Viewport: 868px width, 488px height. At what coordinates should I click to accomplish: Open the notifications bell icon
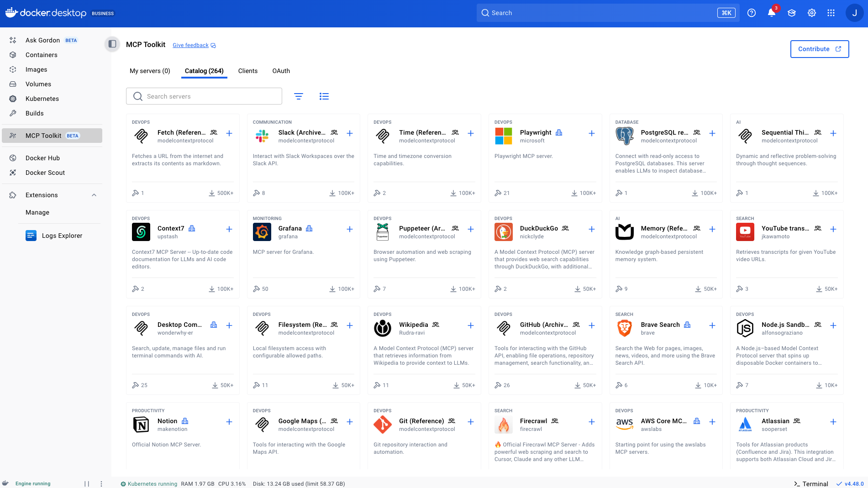point(771,13)
